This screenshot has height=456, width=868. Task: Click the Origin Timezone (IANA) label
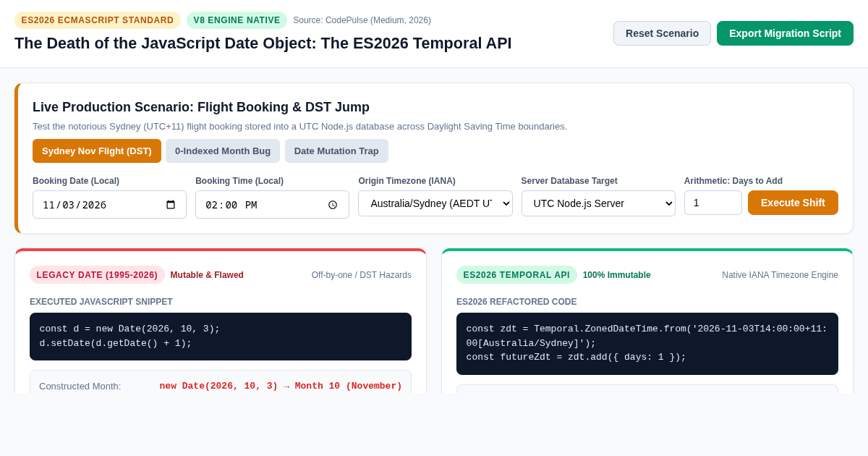click(x=407, y=181)
